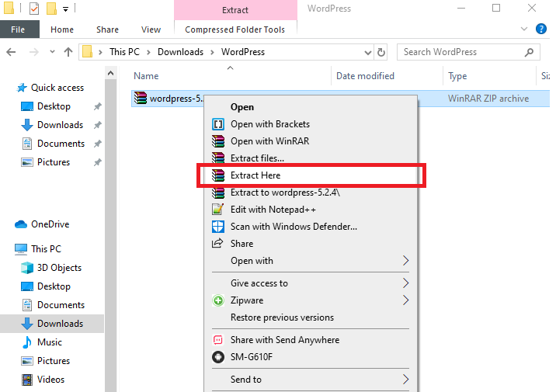Click the refresh icon next to address bar
This screenshot has height=392, width=556.
(381, 53)
